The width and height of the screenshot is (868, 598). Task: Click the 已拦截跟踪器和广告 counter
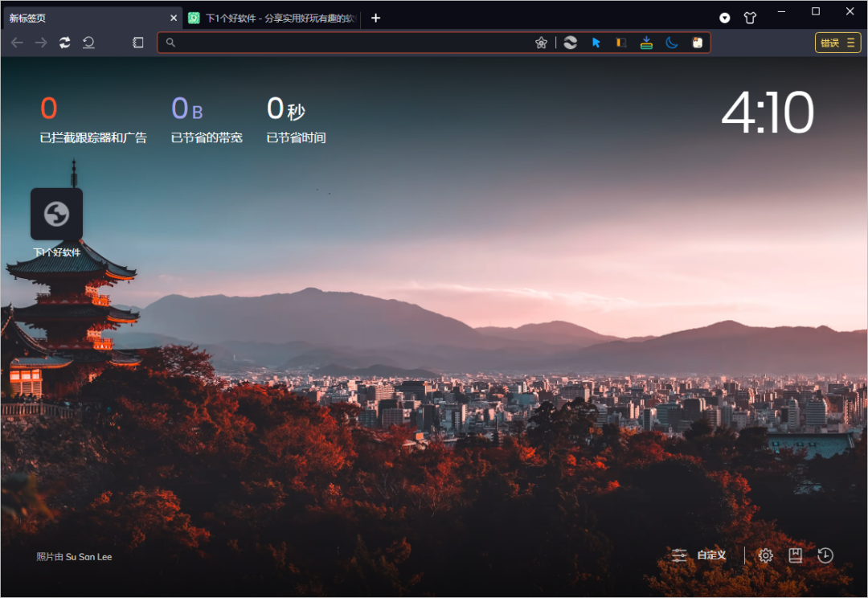(x=93, y=119)
